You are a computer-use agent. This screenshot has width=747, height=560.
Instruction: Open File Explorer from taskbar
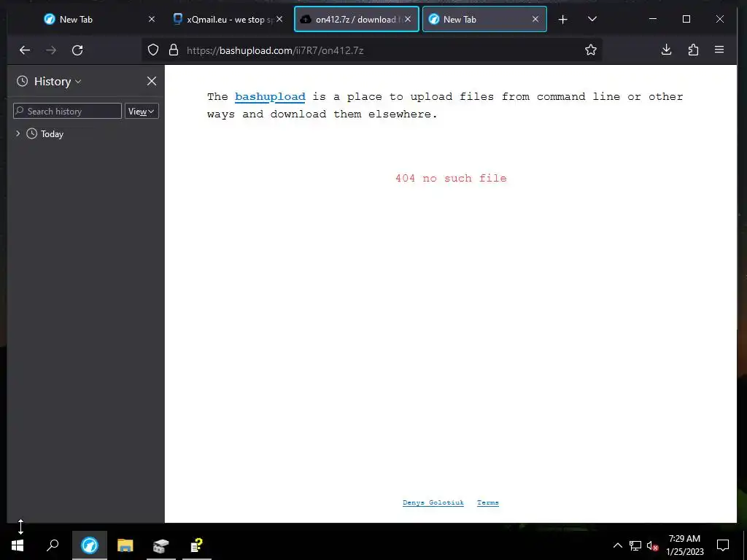point(125,545)
